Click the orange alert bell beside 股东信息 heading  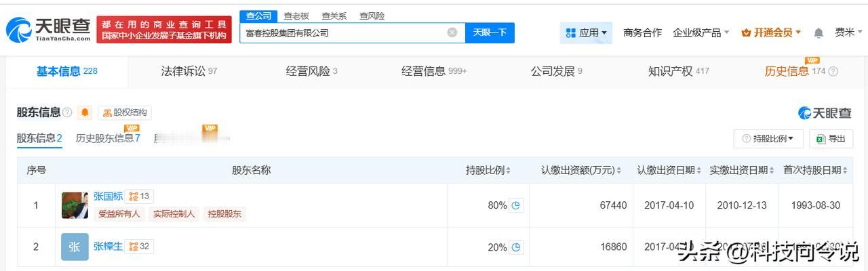click(85, 112)
